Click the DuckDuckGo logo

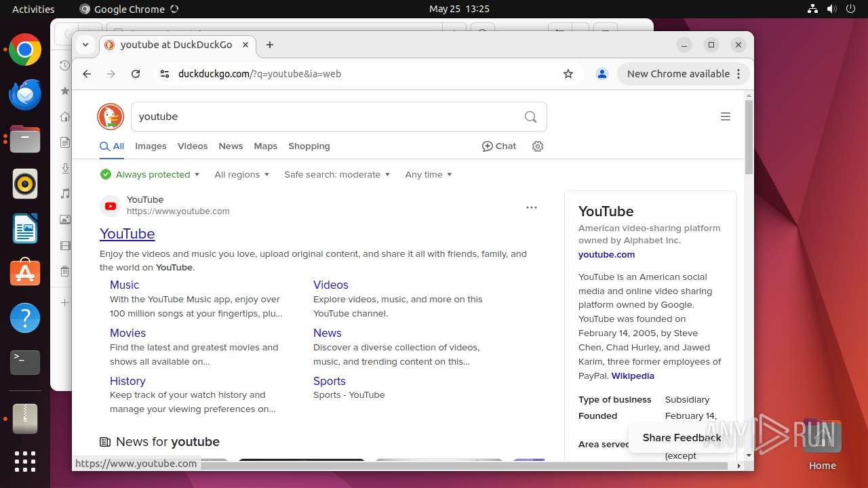point(111,117)
